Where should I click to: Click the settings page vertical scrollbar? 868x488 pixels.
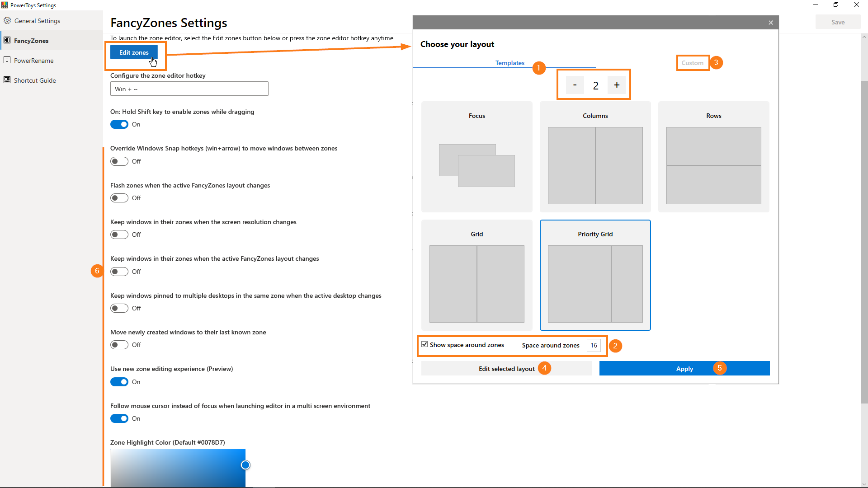tap(864, 242)
